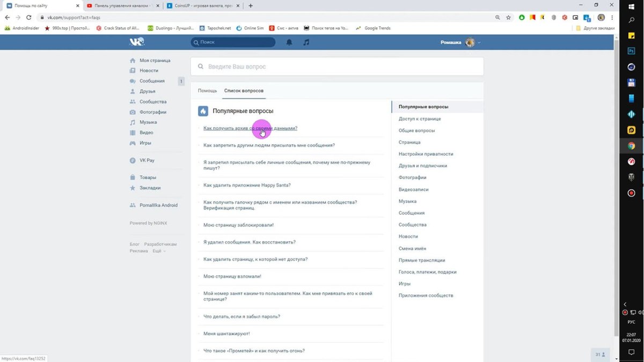
Task: Select the Список вопросов tab
Action: pos(244,91)
